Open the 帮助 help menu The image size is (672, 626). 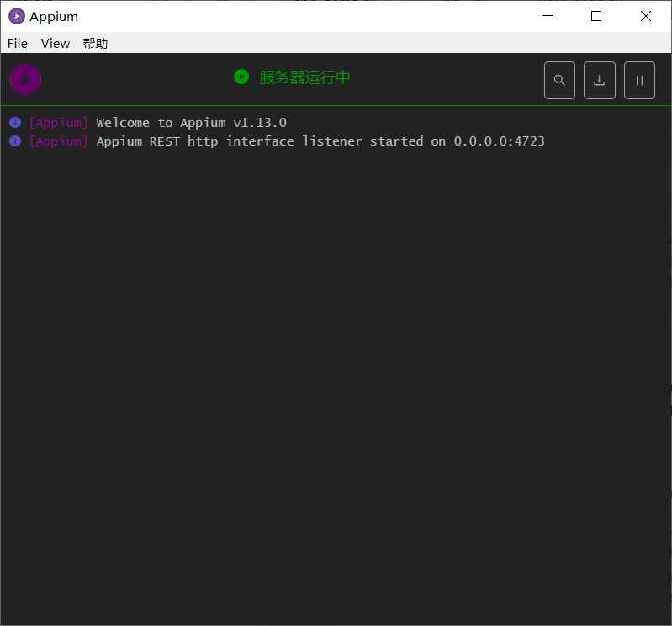[95, 43]
